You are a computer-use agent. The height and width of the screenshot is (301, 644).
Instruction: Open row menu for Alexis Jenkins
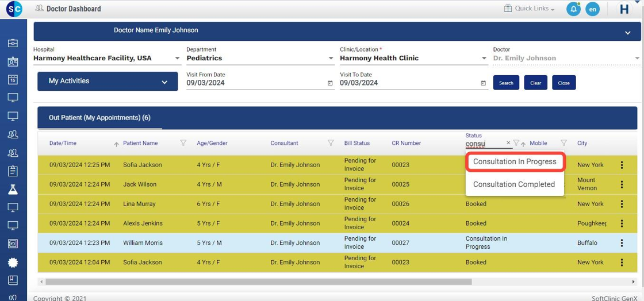pos(622,223)
